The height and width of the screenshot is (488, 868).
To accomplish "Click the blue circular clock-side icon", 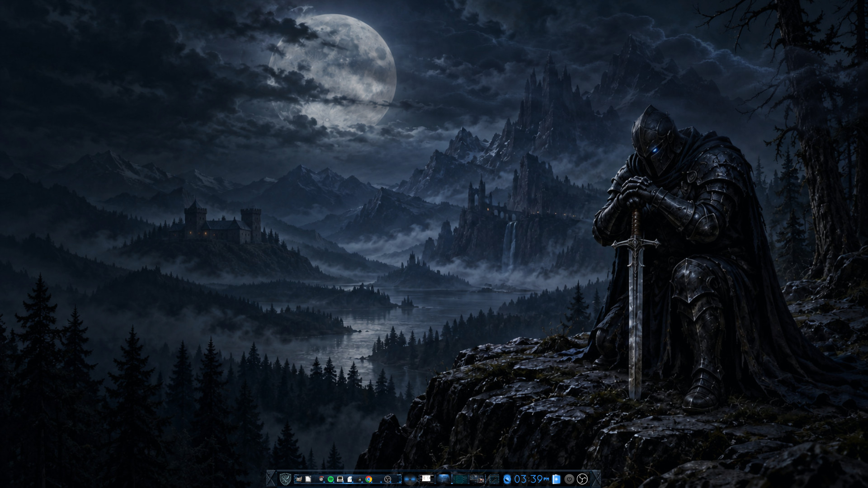I will point(507,479).
